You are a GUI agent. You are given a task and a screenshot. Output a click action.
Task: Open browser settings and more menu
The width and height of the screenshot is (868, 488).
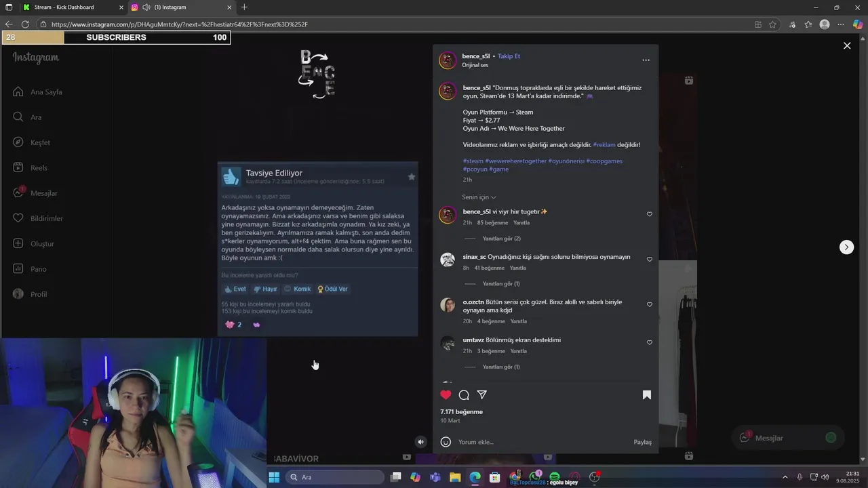[841, 24]
